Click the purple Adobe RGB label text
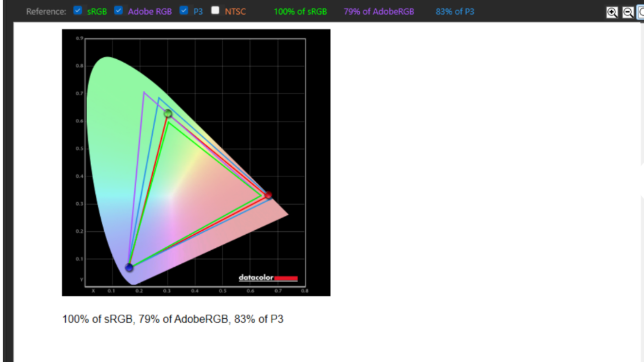Viewport: 644px width, 362px height. coord(150,12)
